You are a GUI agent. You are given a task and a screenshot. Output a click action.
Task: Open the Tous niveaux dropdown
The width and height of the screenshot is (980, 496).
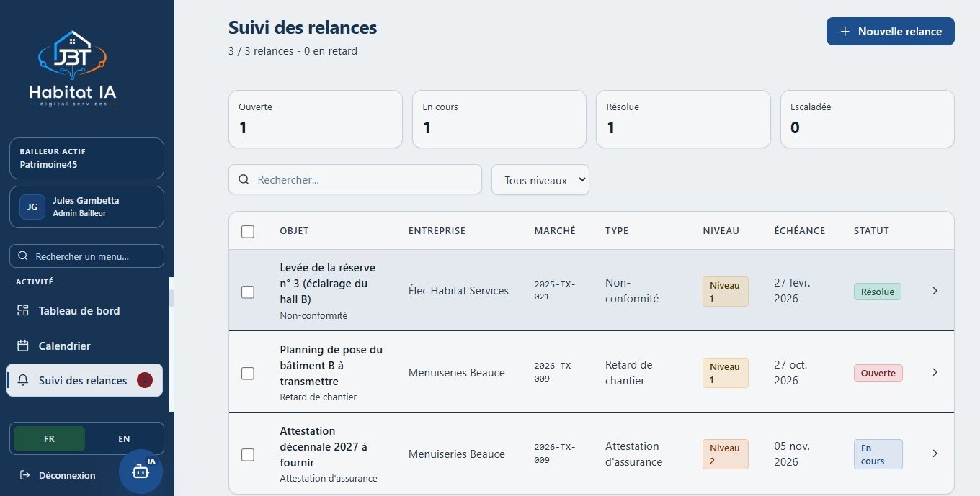540,180
